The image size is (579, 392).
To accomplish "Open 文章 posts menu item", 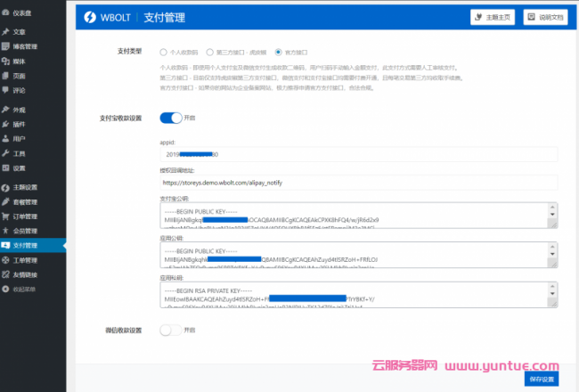I will point(19,32).
